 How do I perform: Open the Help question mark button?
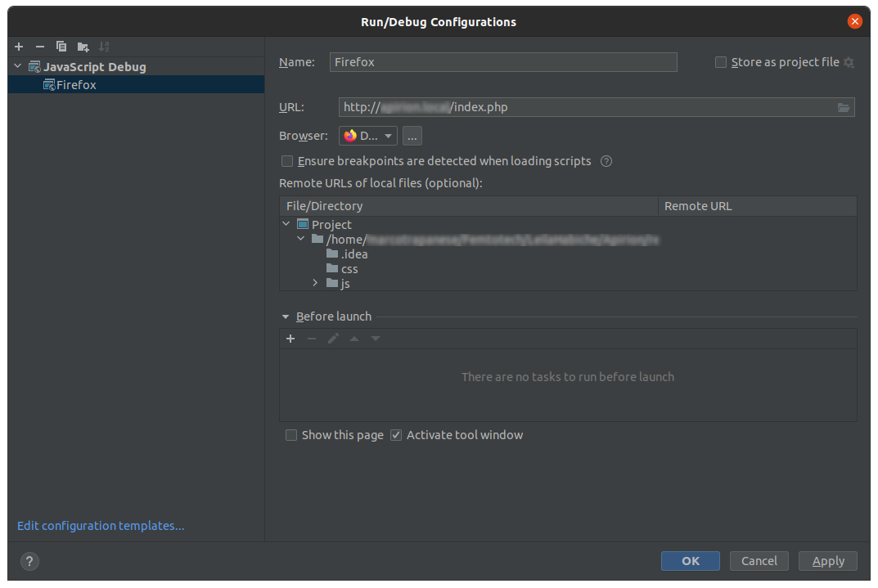point(29,561)
